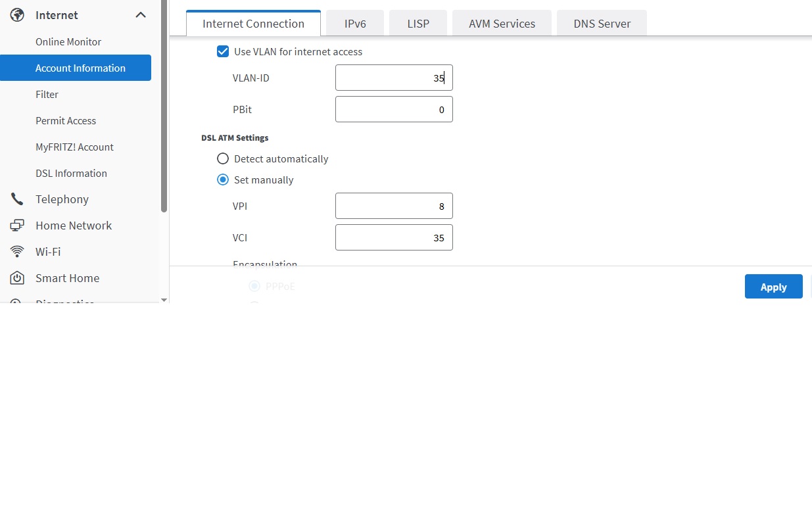Select Set manually radio button
The width and height of the screenshot is (812, 526).
tap(223, 179)
